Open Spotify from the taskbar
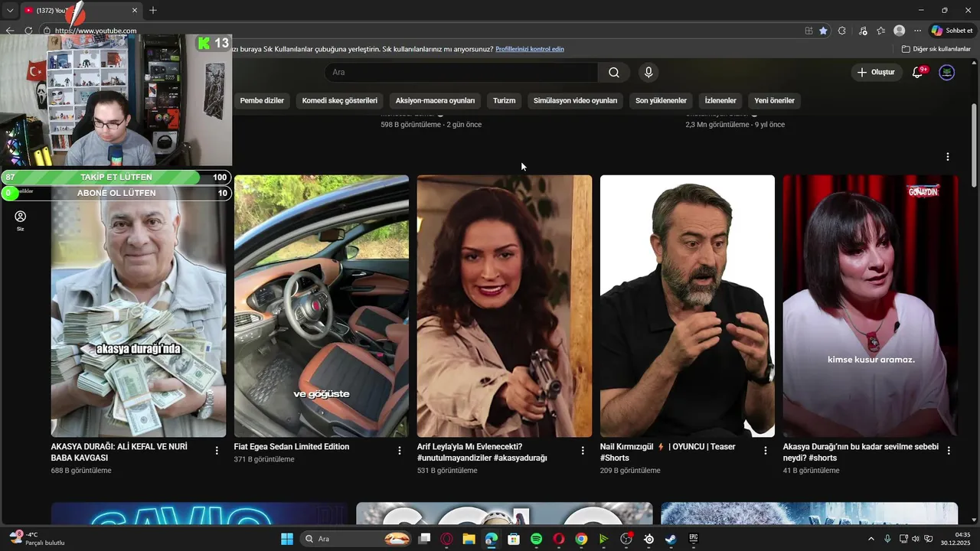 pos(536,539)
